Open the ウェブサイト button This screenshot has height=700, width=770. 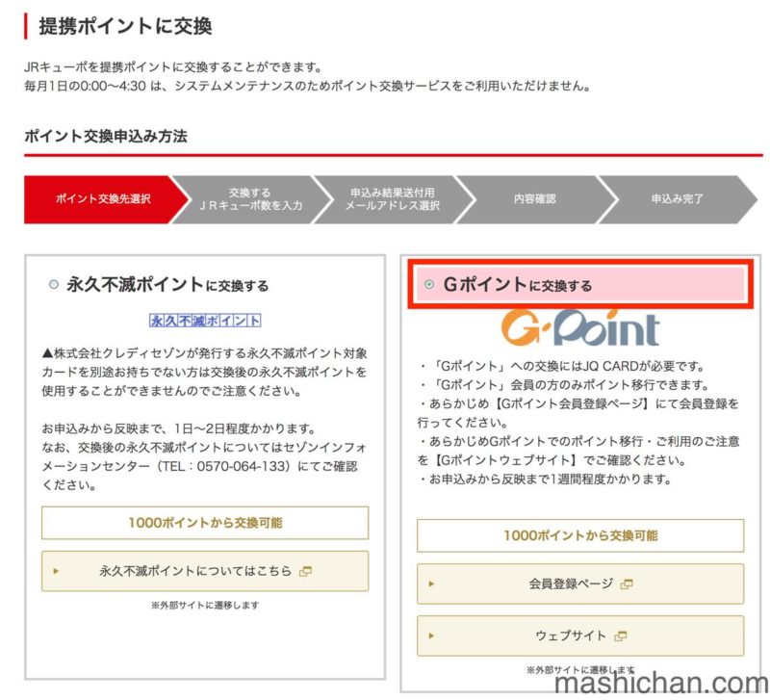tap(580, 635)
